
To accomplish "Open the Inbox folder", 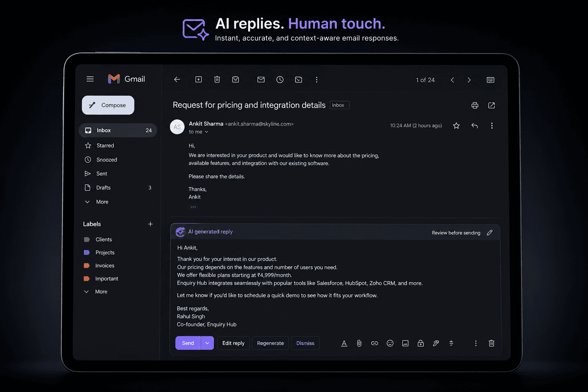I will (118, 130).
